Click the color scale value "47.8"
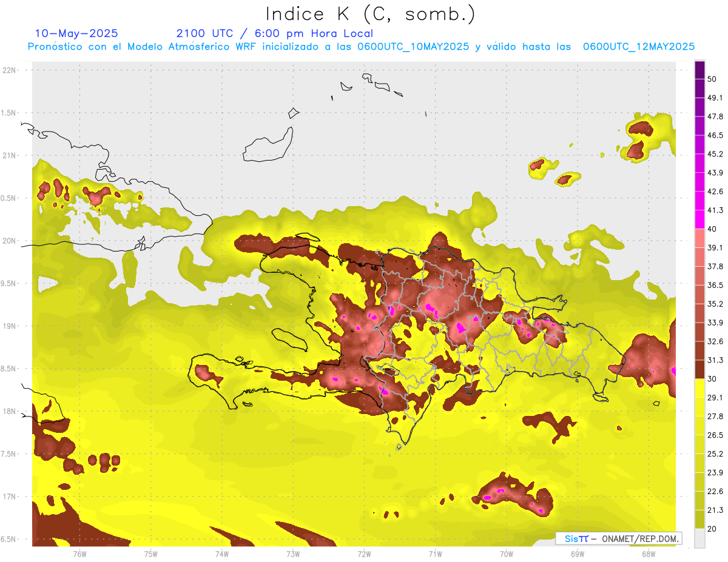 coord(715,117)
